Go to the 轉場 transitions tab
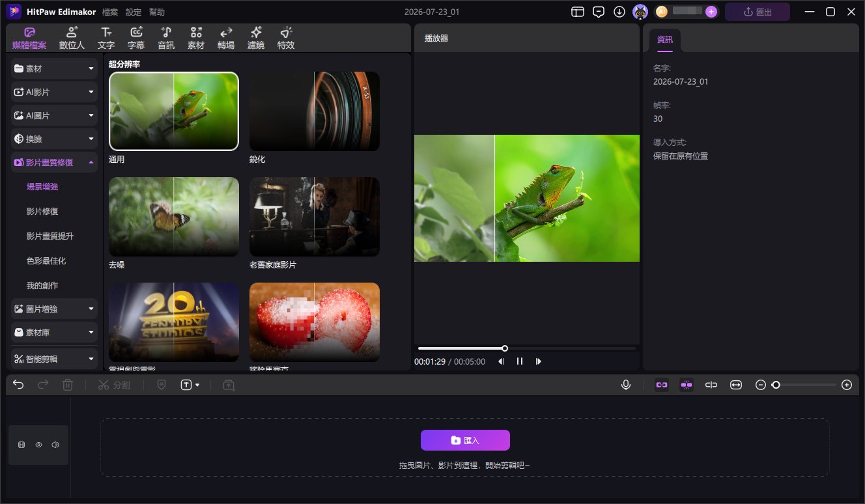Image resolution: width=865 pixels, height=504 pixels. (226, 38)
